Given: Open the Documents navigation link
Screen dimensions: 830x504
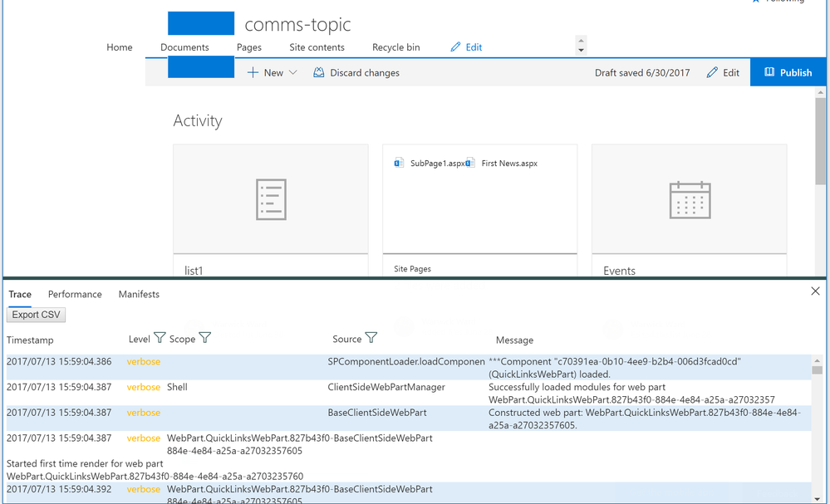Looking at the screenshot, I should (x=184, y=47).
